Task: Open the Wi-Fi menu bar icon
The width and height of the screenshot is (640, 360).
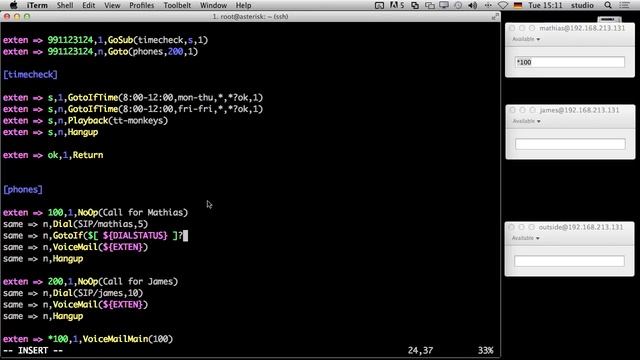Action: coord(503,5)
